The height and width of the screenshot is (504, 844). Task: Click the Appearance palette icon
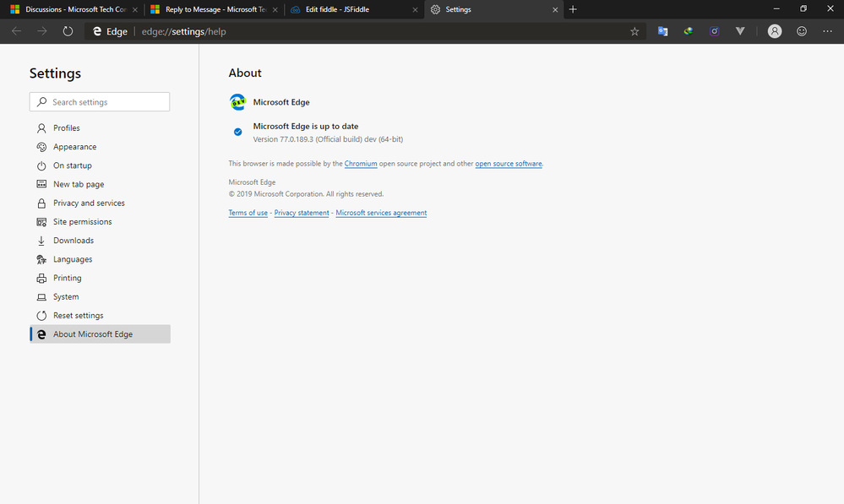click(41, 147)
